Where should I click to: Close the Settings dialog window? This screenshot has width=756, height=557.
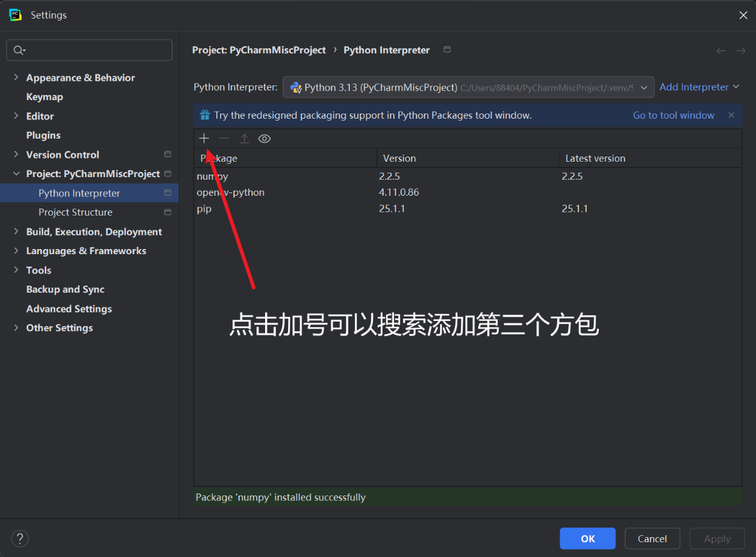(x=743, y=15)
